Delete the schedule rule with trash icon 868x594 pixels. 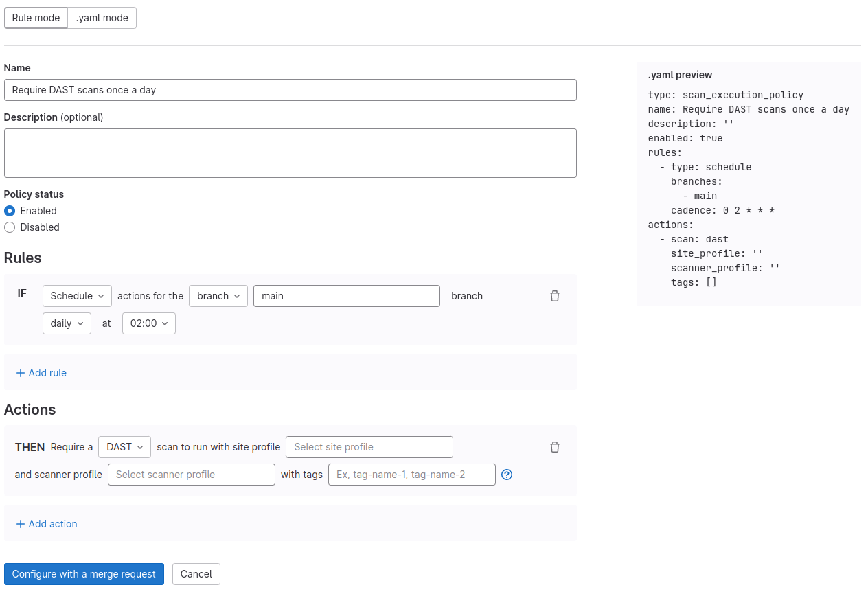point(555,296)
